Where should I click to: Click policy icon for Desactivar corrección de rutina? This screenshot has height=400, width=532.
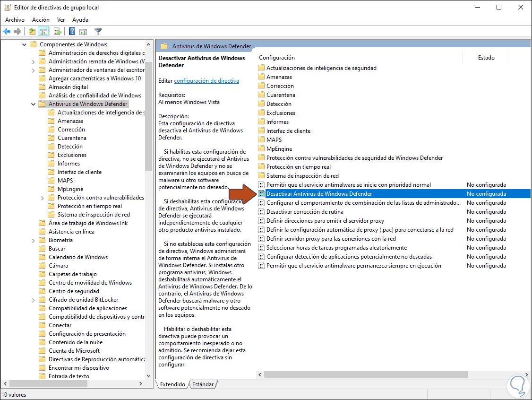pos(261,212)
